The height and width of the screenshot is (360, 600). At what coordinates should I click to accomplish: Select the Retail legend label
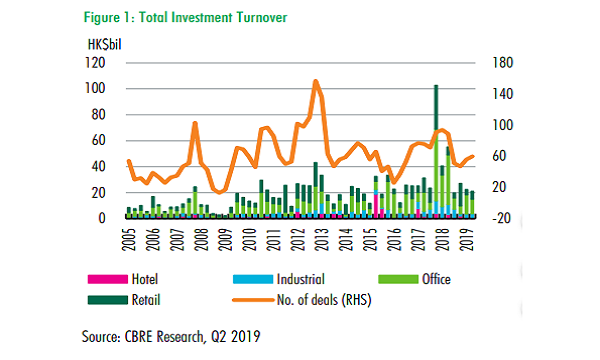(x=146, y=300)
